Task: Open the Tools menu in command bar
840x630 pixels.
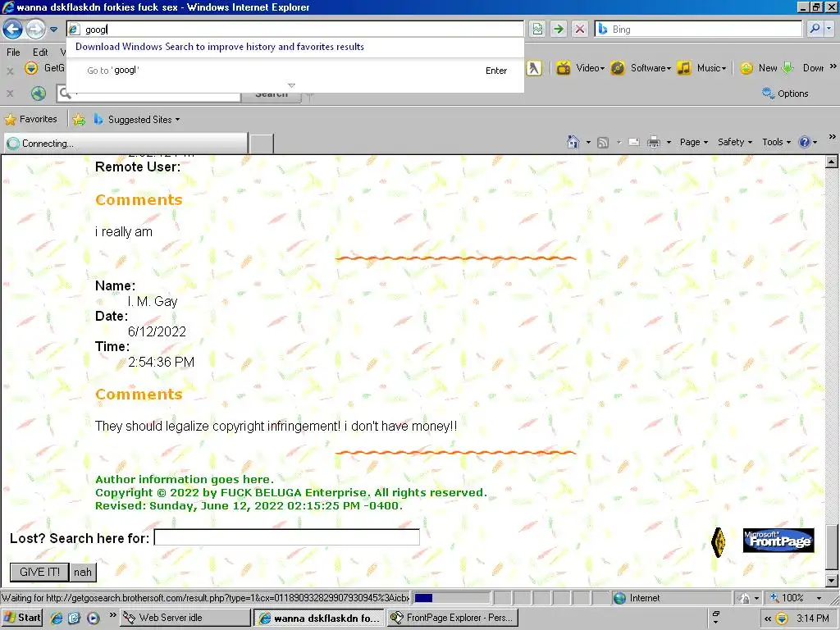Action: coord(776,142)
